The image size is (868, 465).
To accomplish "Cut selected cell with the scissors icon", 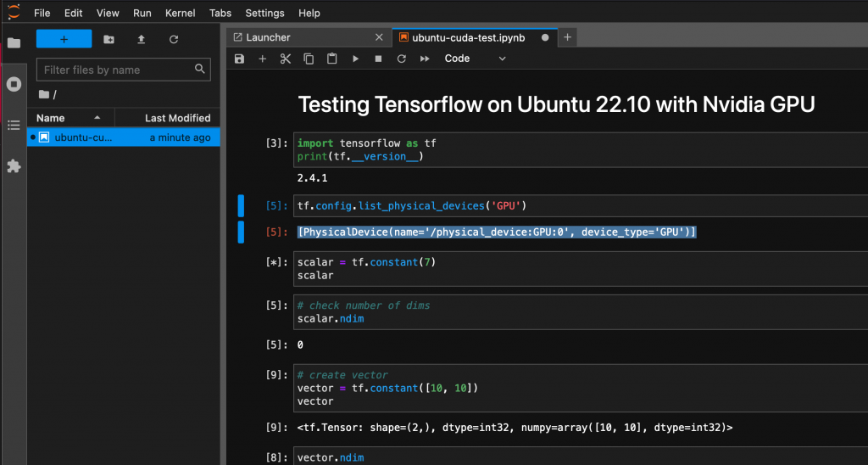I will [286, 59].
